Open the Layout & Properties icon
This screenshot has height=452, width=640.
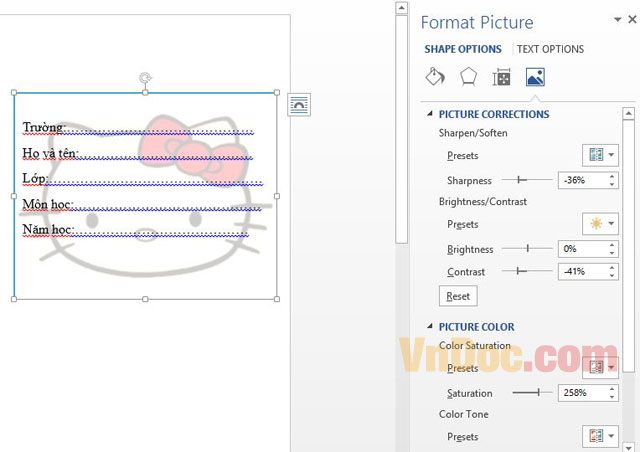tap(502, 77)
